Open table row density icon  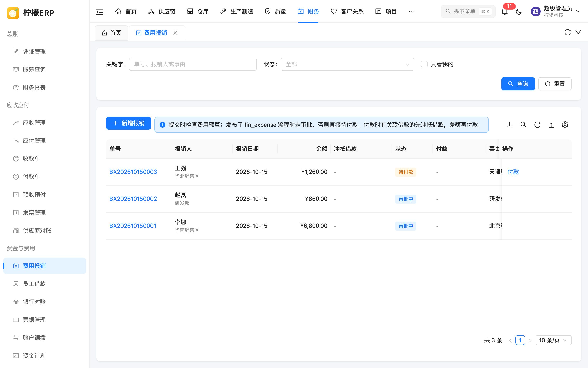point(551,125)
